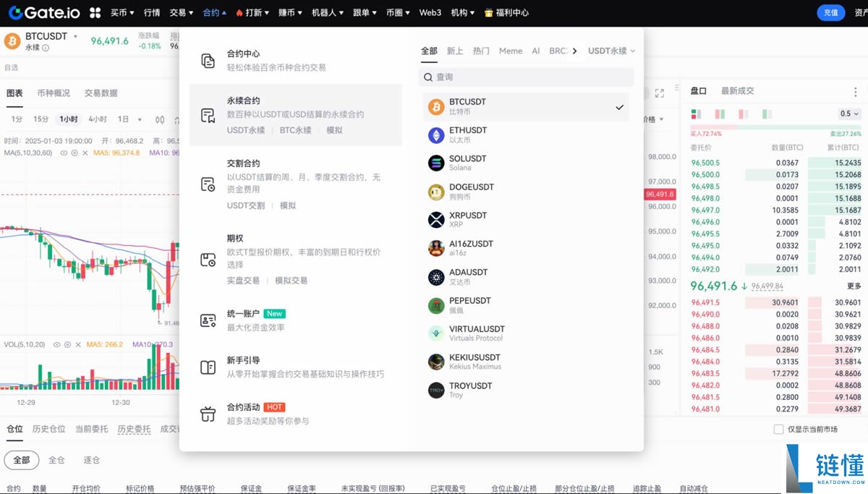
Task: Toggle MA indicator visibility eye icon
Action: [x=64, y=153]
